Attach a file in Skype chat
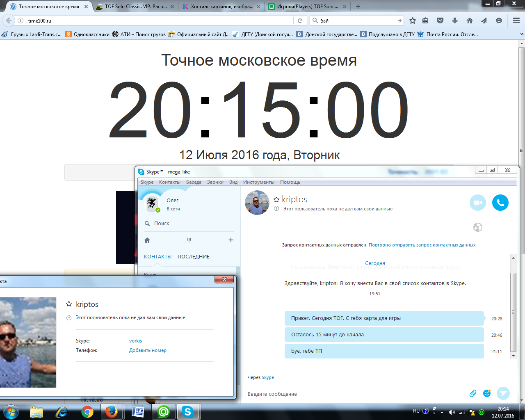This screenshot has height=420, width=525. 473,393
